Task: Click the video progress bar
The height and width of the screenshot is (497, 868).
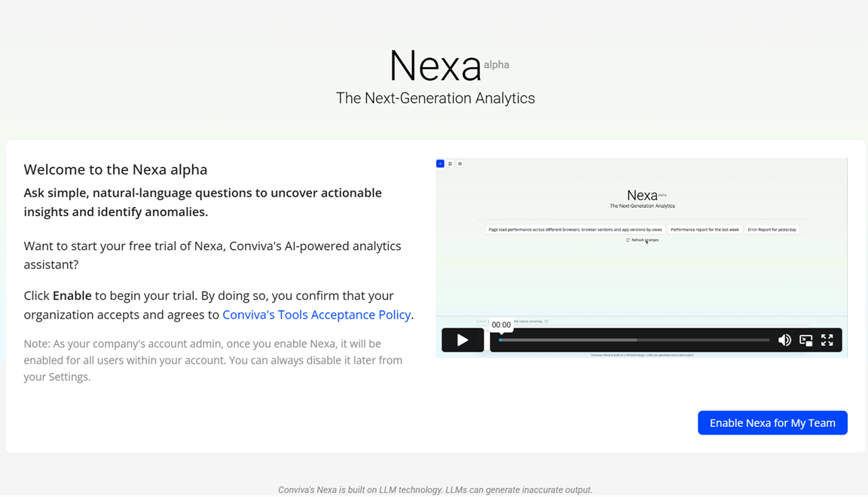Action: tap(634, 340)
